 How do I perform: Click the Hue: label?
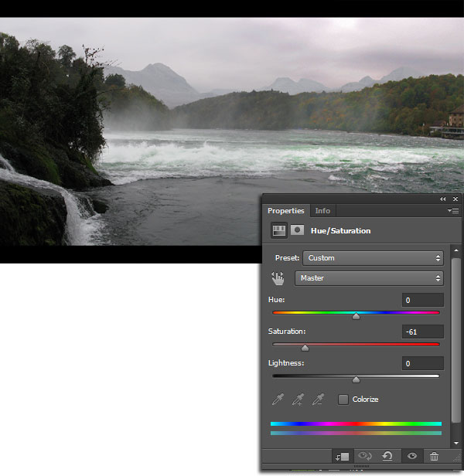click(277, 300)
